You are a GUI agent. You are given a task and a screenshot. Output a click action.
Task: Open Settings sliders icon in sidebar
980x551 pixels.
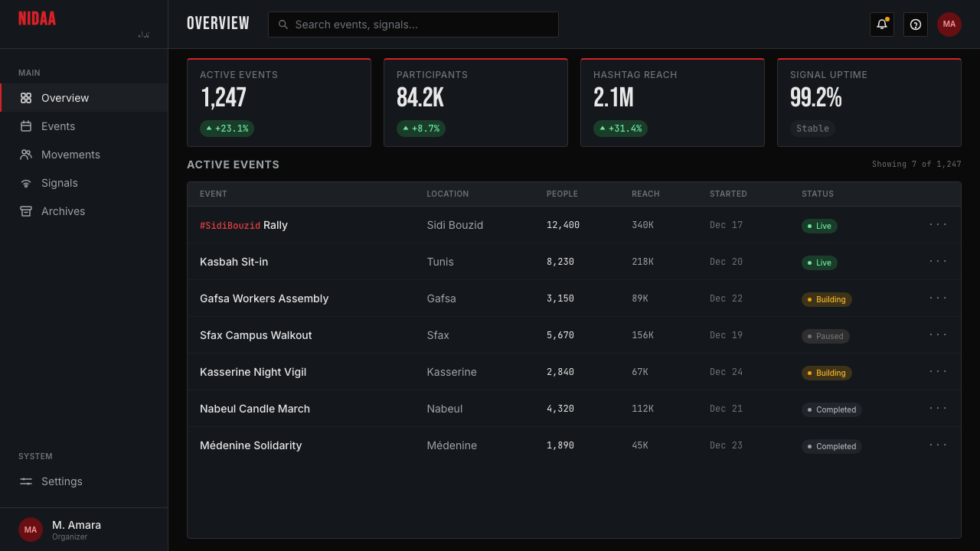[x=26, y=481]
